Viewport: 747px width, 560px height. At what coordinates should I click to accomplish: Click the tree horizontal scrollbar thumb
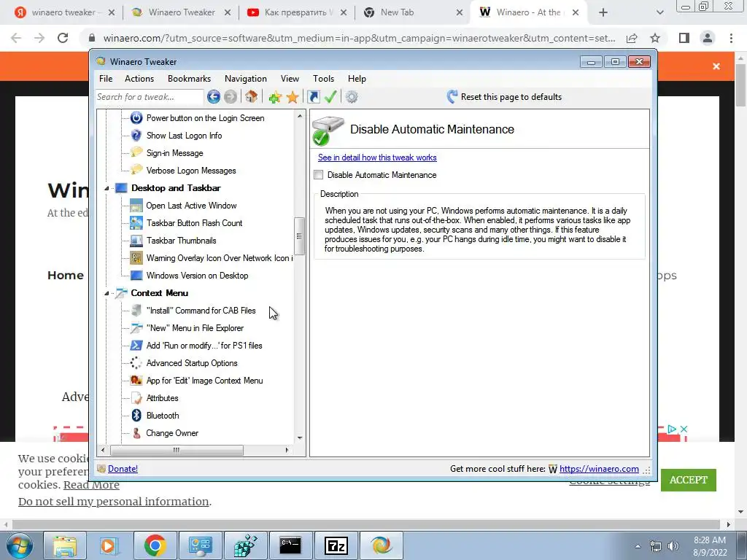177,450
